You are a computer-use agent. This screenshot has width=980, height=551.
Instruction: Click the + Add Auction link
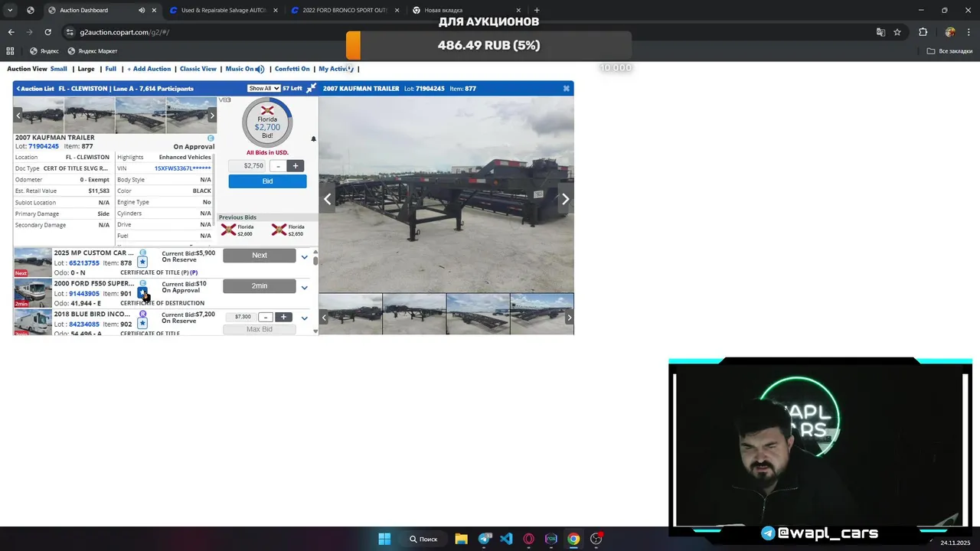point(149,69)
